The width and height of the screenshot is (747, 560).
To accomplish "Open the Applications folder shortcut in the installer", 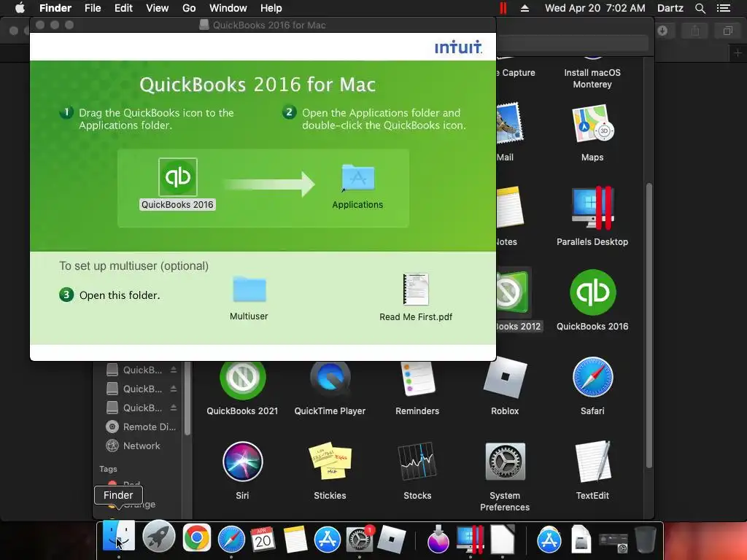I will [357, 178].
